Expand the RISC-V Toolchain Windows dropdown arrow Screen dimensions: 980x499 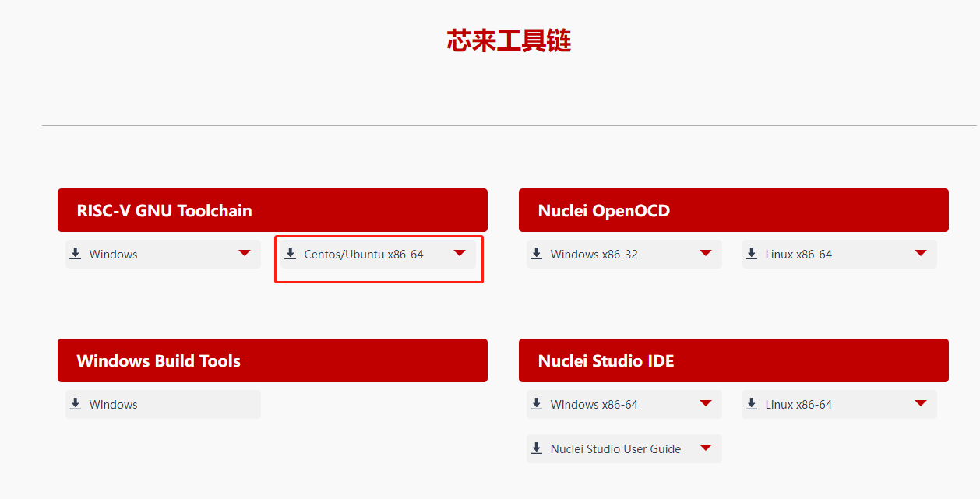(x=245, y=253)
